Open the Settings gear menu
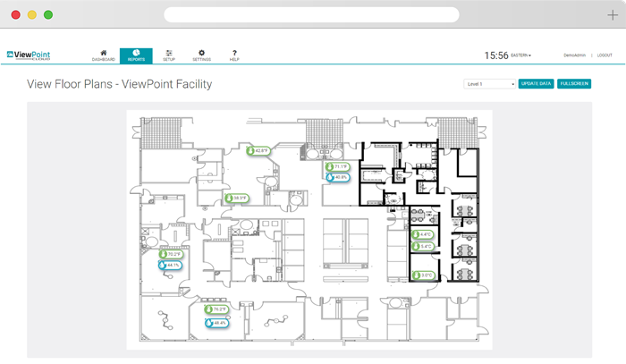Image resolution: width=626 pixels, height=364 pixels. pyautogui.click(x=201, y=55)
